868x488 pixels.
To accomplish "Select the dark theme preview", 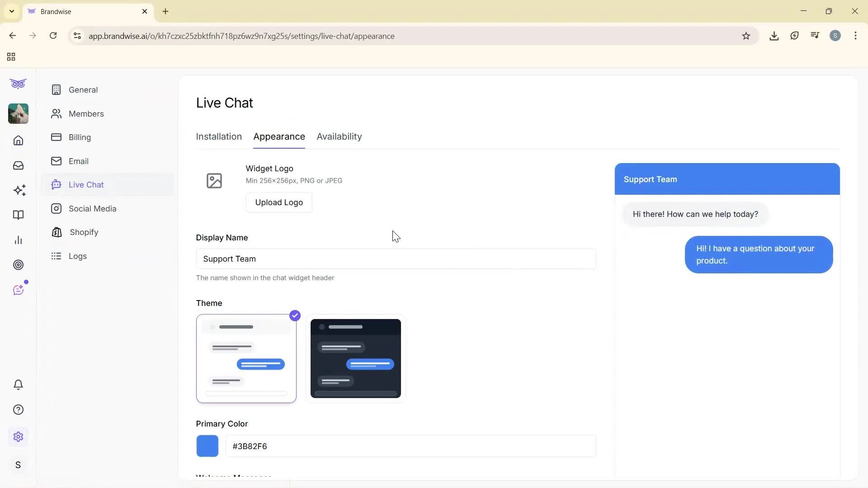I will (355, 358).
